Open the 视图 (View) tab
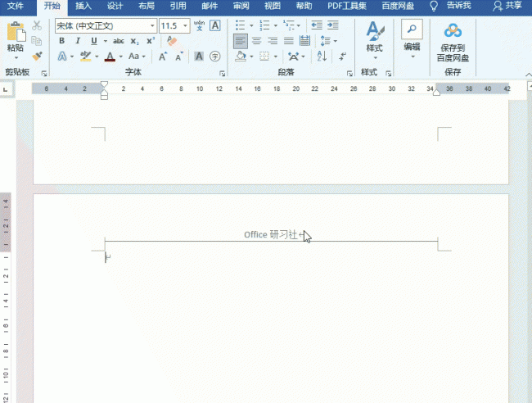Viewport: 532px width, 403px height. click(x=273, y=6)
